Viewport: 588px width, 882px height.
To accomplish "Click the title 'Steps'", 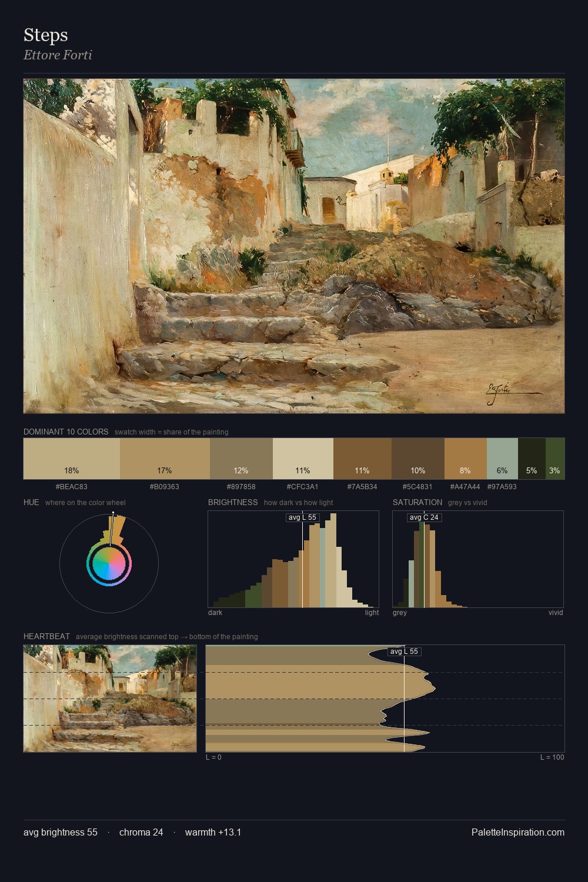I will click(46, 35).
